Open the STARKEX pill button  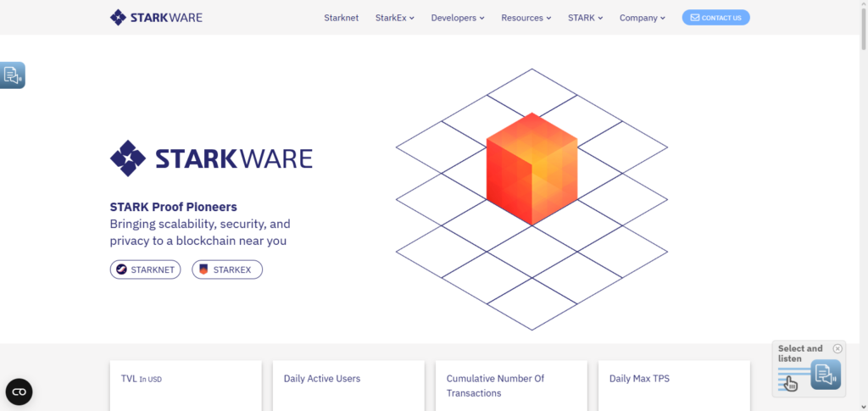(x=227, y=269)
